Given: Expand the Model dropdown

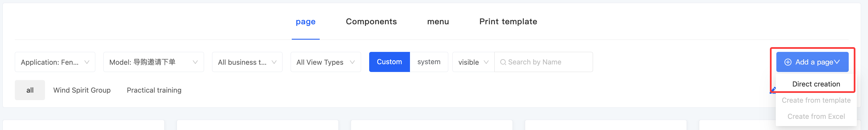Looking at the screenshot, I should coord(153,62).
